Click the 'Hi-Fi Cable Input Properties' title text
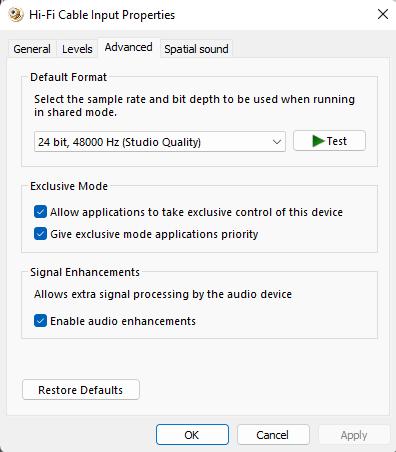The height and width of the screenshot is (452, 396). coord(102,15)
